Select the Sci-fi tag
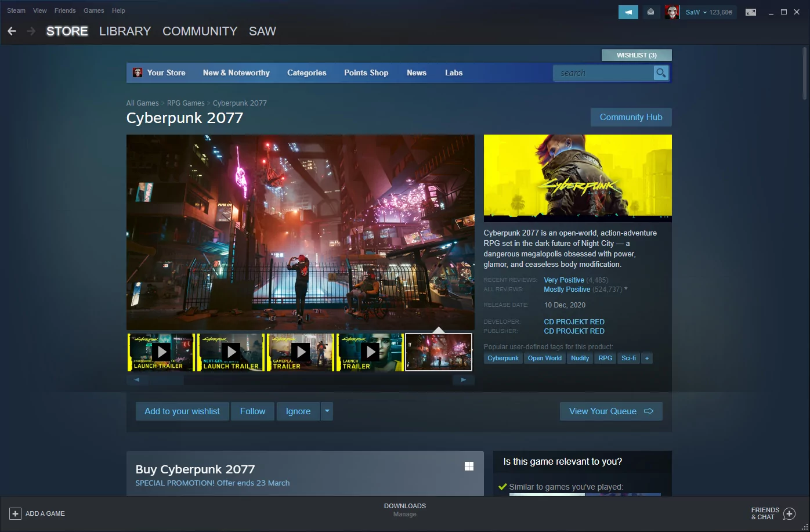This screenshot has width=810, height=532. (628, 358)
